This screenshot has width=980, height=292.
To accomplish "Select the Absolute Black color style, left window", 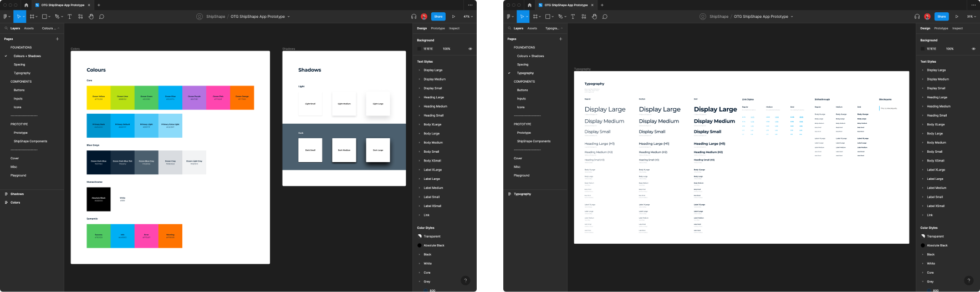I will (x=433, y=245).
